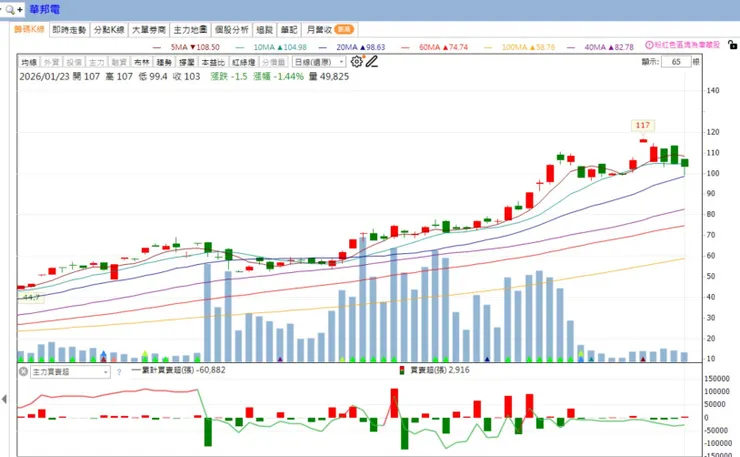The height and width of the screenshot is (457, 740).
Task: Click the 量 49,825 volume value
Action: point(329,76)
